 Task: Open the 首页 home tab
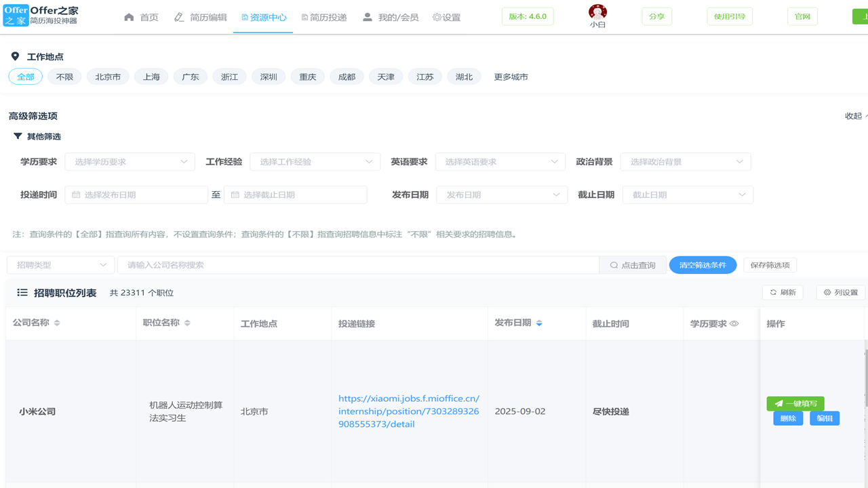(x=141, y=18)
